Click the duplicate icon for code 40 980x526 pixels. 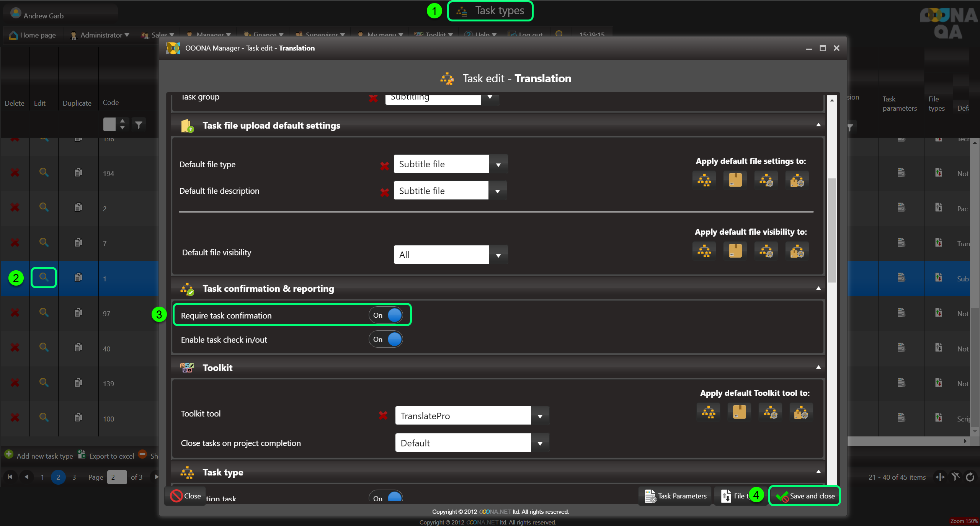78,347
